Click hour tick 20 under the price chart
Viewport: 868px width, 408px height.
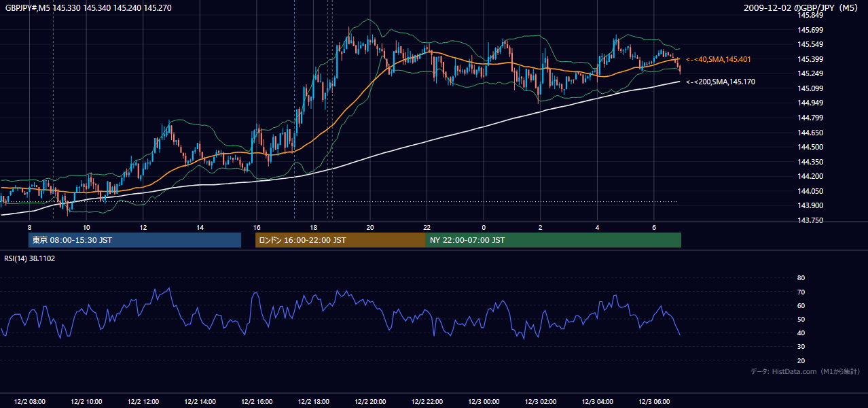pos(370,227)
